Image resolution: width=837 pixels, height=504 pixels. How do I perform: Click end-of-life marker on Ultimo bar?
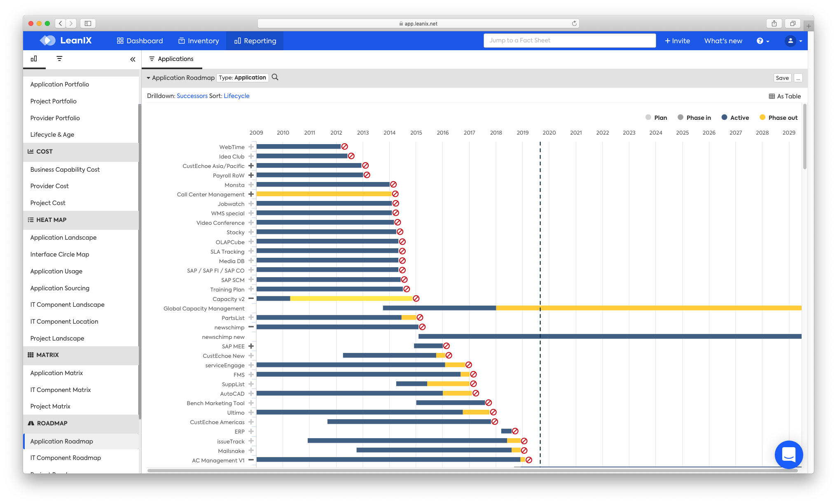(493, 412)
